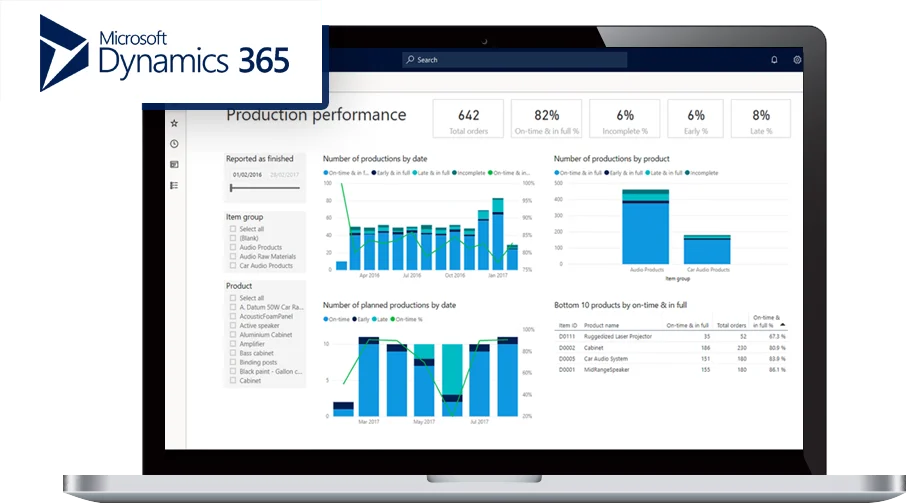Open Modules list icon in sidebar
Image resolution: width=906 pixels, height=503 pixels.
[174, 185]
